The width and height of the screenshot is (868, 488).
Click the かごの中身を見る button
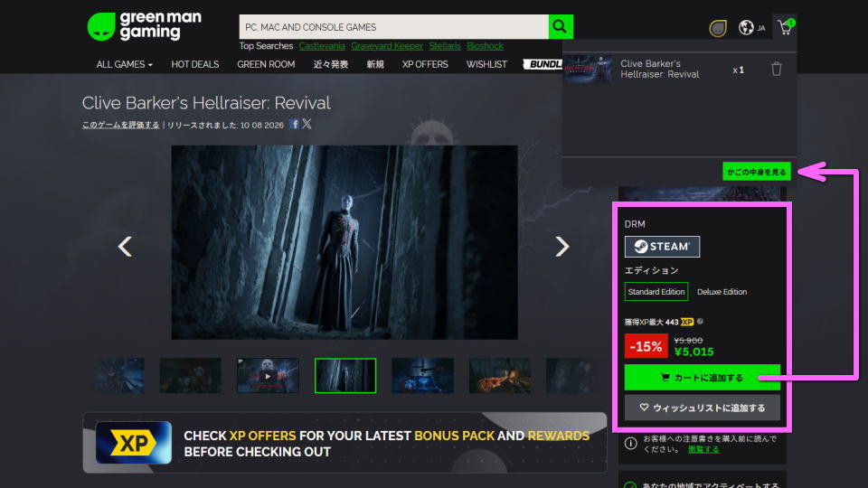[756, 172]
